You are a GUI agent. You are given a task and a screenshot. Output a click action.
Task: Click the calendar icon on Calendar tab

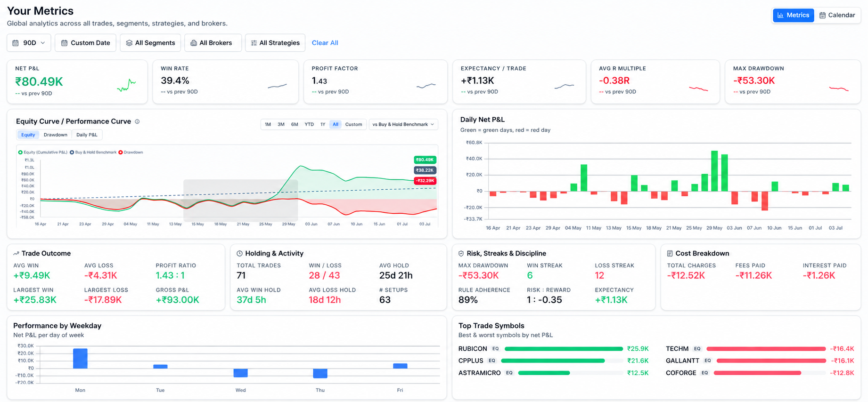coord(822,15)
